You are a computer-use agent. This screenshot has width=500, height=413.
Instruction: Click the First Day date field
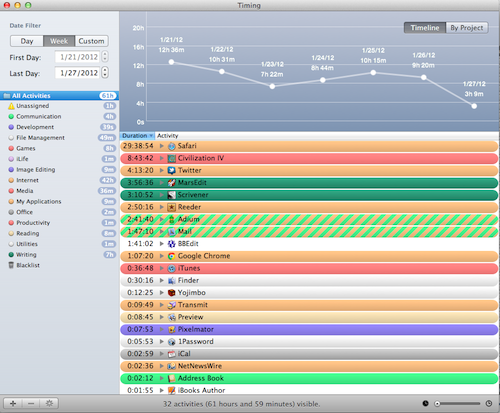coord(78,57)
